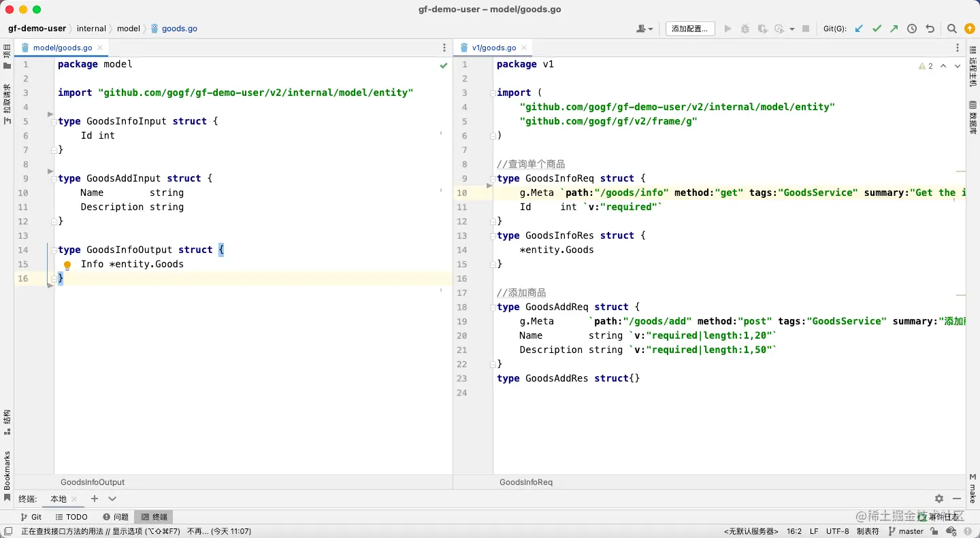Collapse the GoodsAddInput struct fold
Screen dimensions: 980x538
click(54, 178)
